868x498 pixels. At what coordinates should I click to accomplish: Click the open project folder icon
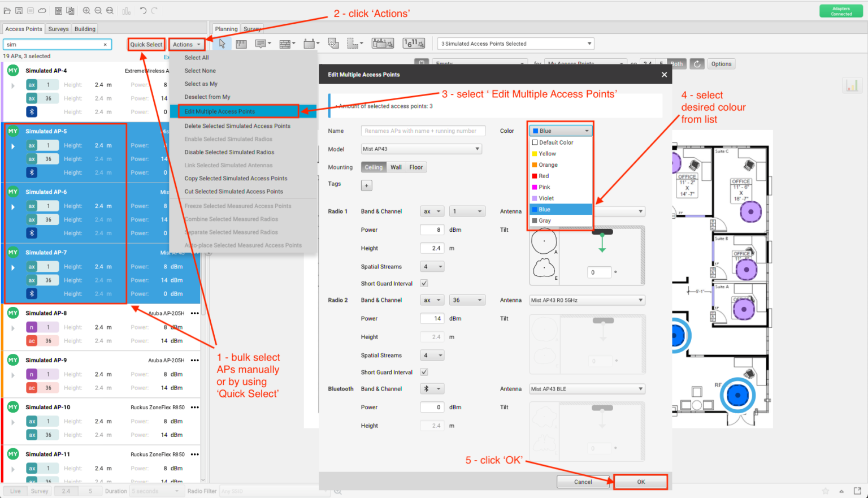tap(7, 11)
